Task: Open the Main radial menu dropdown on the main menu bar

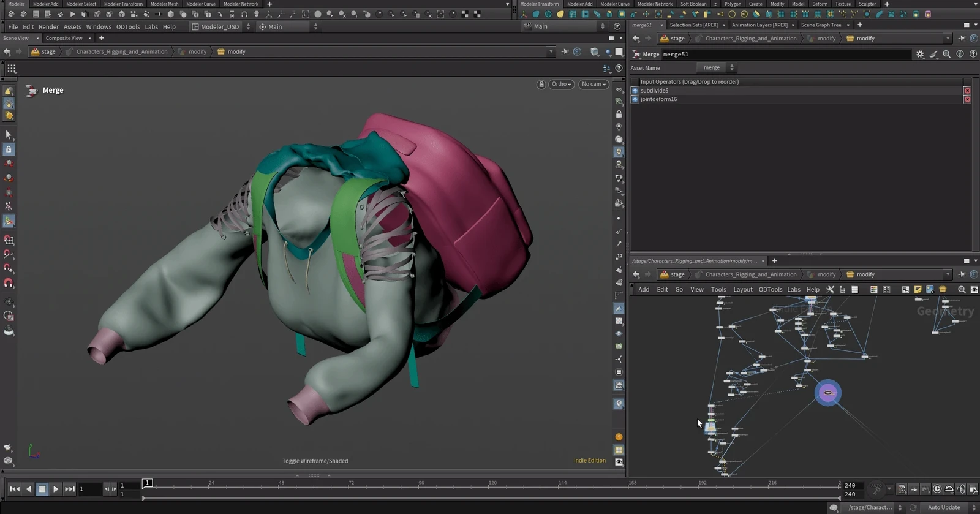Action: pyautogui.click(x=288, y=27)
